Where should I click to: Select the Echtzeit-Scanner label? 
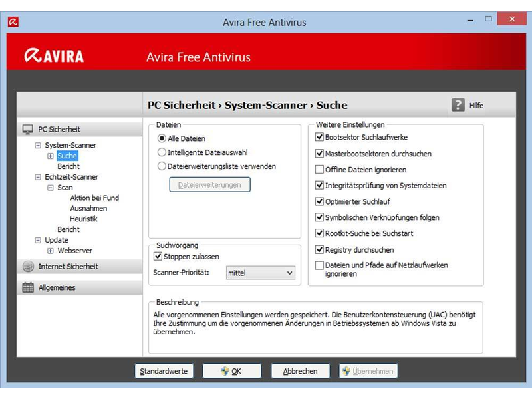[71, 177]
